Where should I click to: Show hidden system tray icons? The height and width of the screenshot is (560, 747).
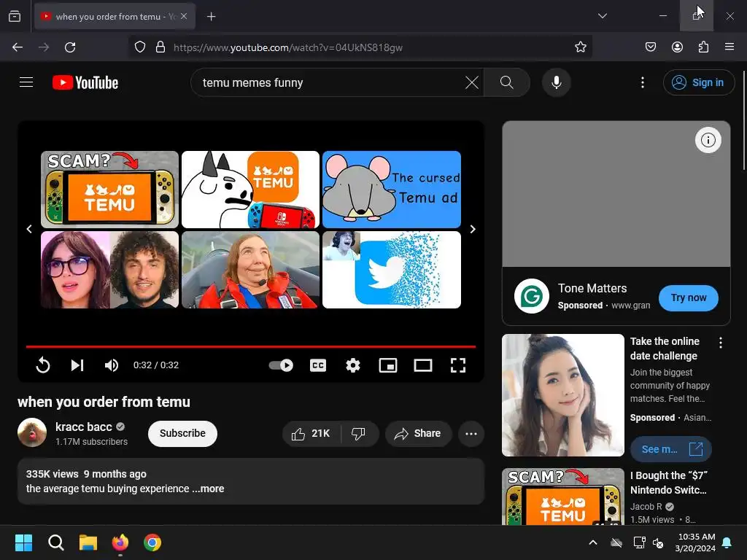click(593, 542)
